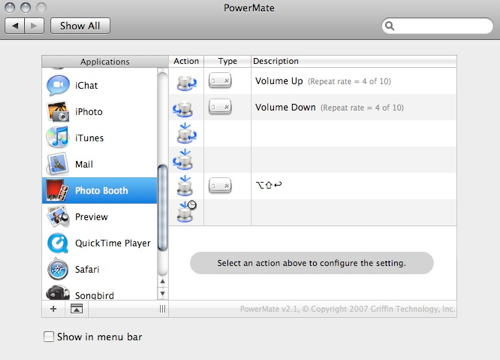Screen dimensions: 500x360
Task: Click the window icon button beside plus
Action: coord(77,309)
